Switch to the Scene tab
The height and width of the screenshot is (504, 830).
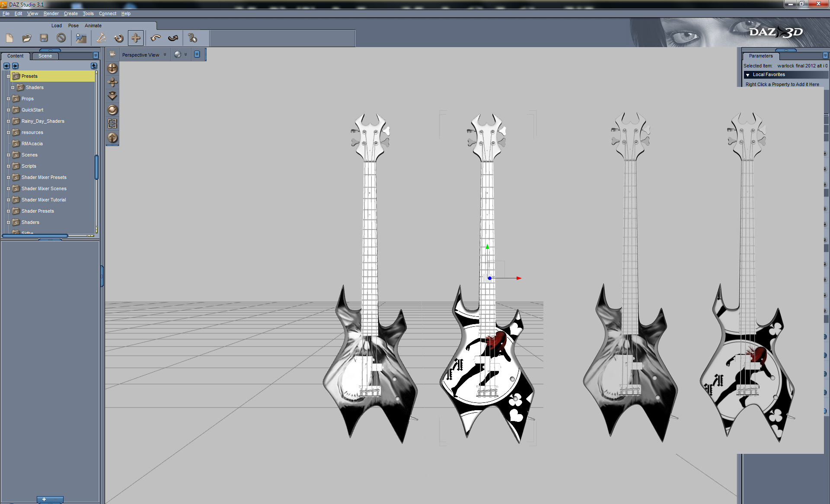coord(45,56)
